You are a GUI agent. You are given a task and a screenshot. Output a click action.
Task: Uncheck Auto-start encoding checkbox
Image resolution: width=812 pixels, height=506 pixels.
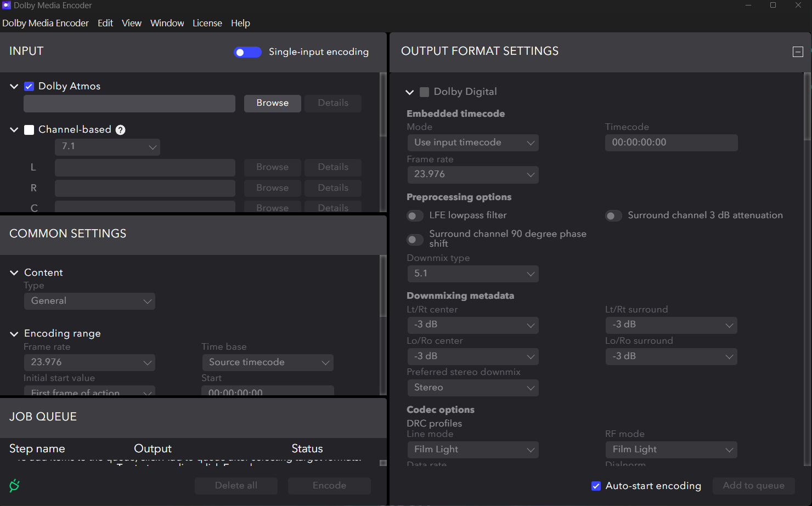pos(596,486)
